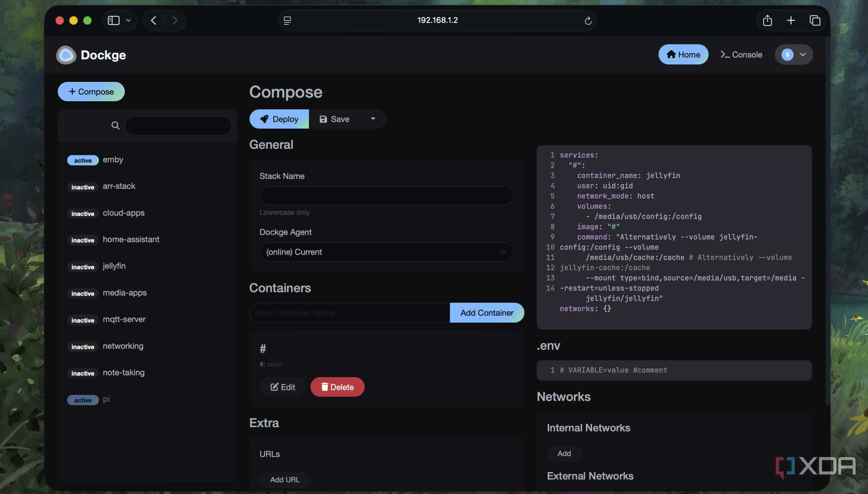The height and width of the screenshot is (494, 868).
Task: Click the Dockge logo icon
Action: [x=66, y=55]
